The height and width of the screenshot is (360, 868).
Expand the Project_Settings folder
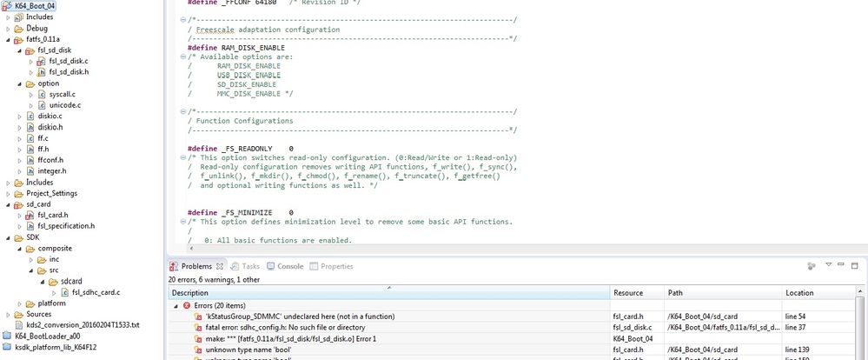9,193
